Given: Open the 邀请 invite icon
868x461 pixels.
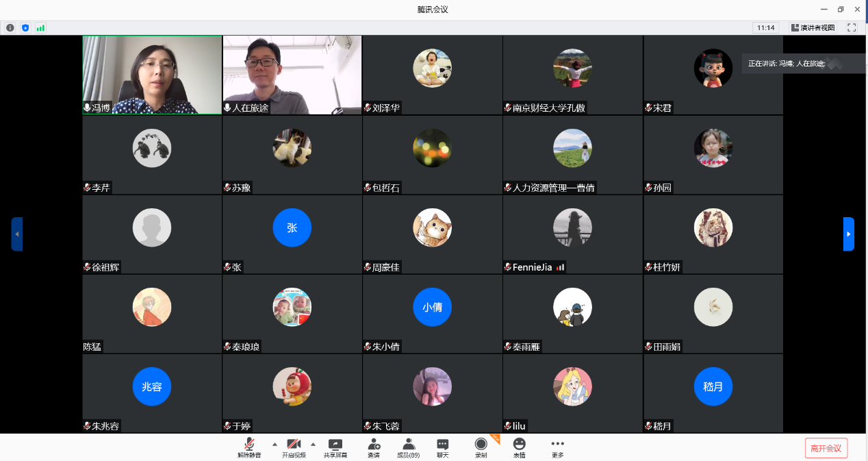Looking at the screenshot, I should [374, 447].
